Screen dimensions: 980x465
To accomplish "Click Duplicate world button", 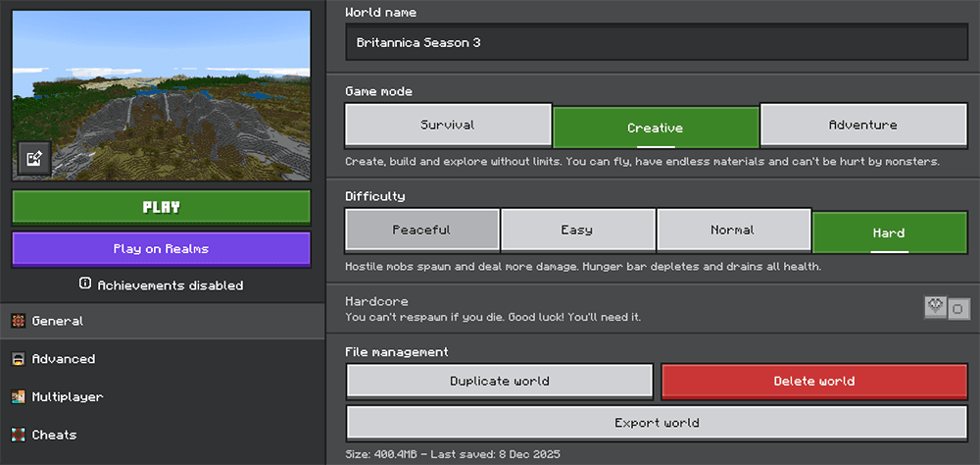I will 500,382.
